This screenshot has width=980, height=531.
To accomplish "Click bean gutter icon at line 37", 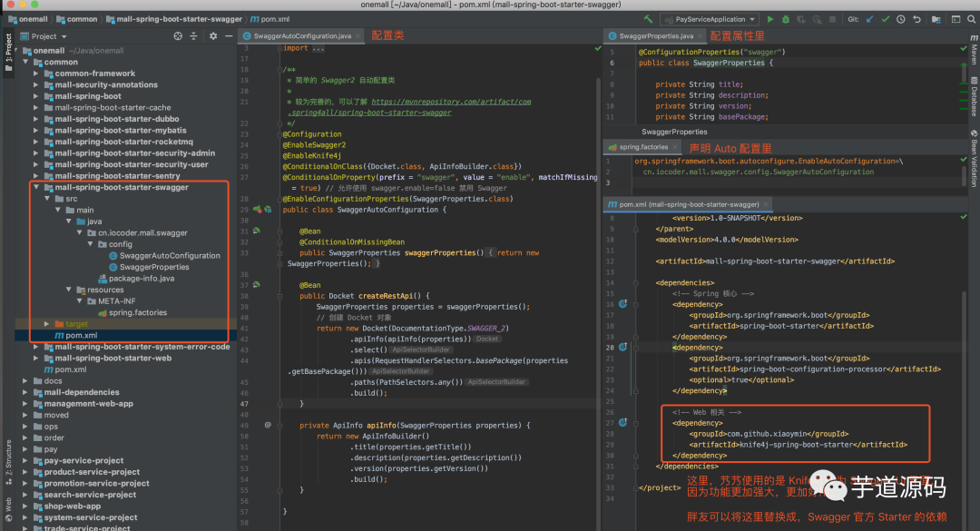I will pyautogui.click(x=256, y=285).
